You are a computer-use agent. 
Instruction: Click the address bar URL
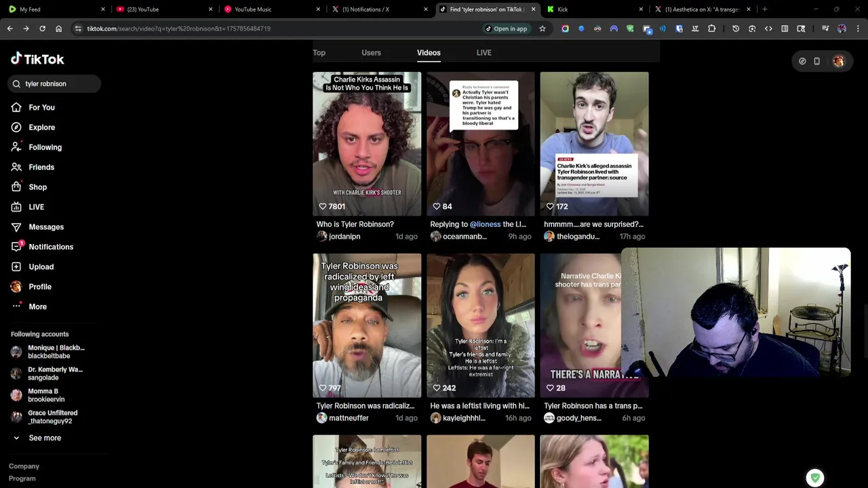(x=179, y=28)
